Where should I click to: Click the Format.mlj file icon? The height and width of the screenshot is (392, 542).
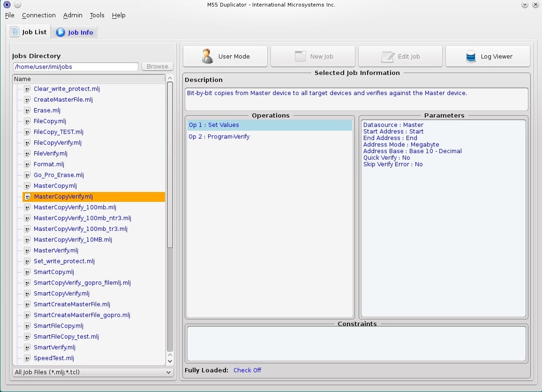[27, 164]
